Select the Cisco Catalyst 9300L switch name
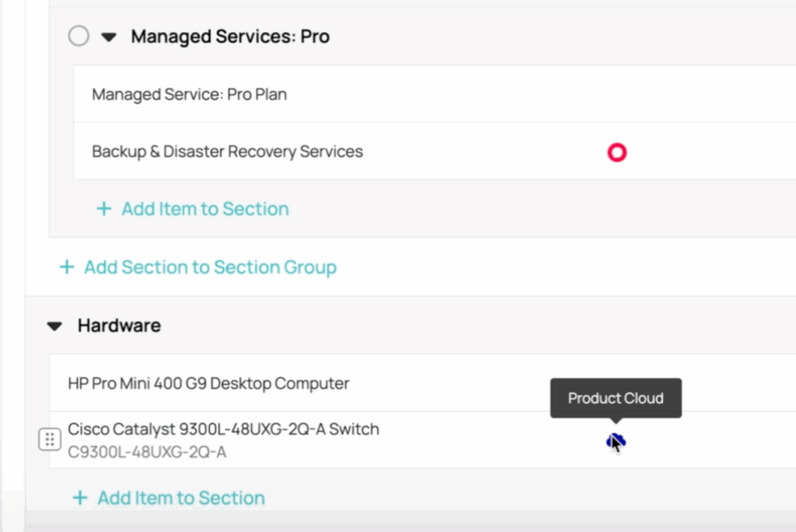 (x=223, y=429)
